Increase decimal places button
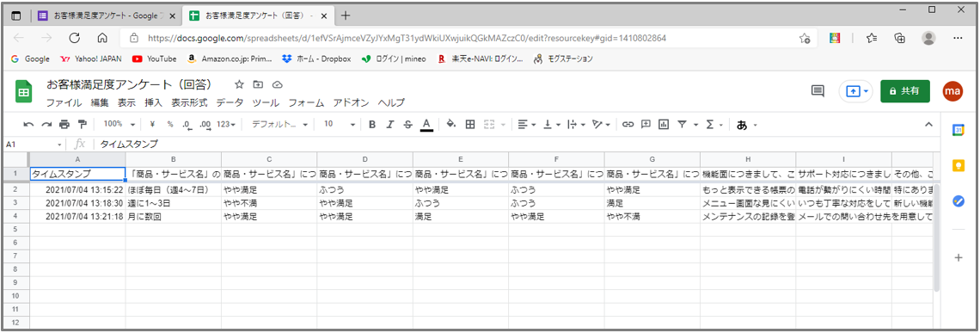This screenshot has height=333, width=980. [x=205, y=125]
